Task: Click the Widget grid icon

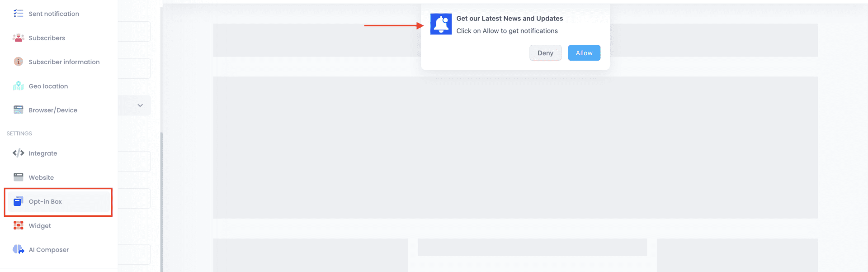Action: pyautogui.click(x=18, y=226)
